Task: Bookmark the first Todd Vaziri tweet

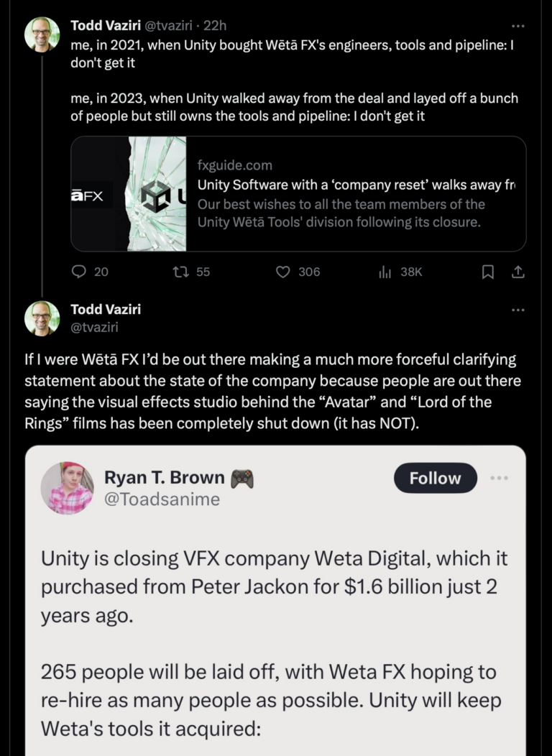Action: (x=488, y=272)
